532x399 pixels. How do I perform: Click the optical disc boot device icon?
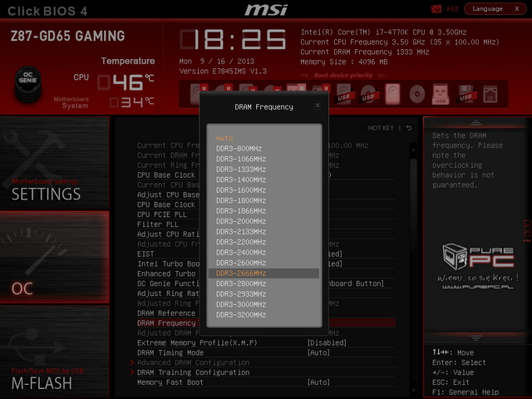417,94
